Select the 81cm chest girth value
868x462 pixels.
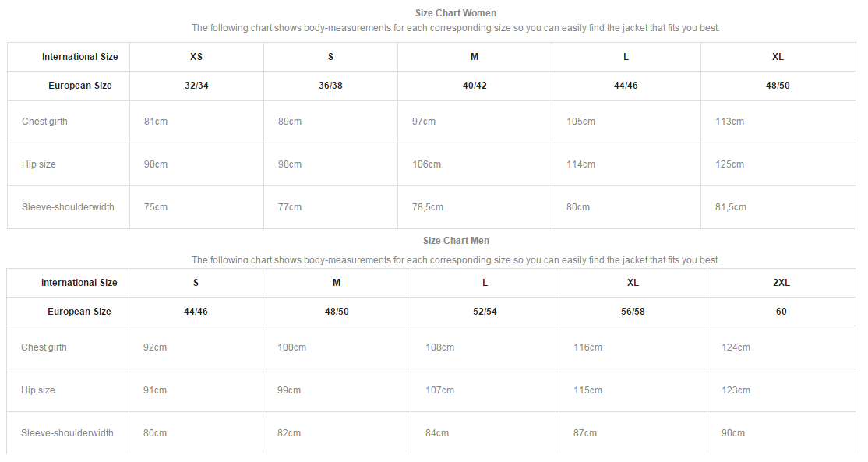(155, 122)
